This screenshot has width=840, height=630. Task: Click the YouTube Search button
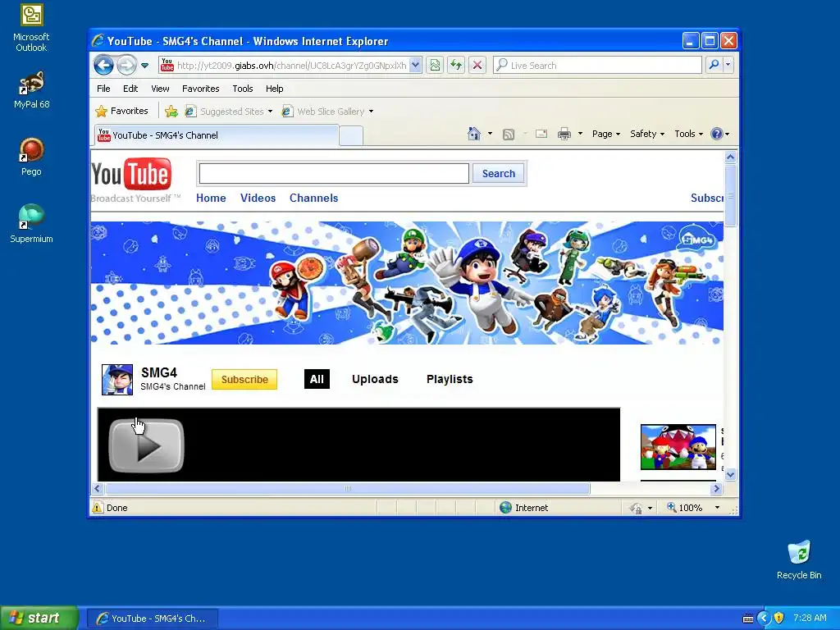pos(498,173)
